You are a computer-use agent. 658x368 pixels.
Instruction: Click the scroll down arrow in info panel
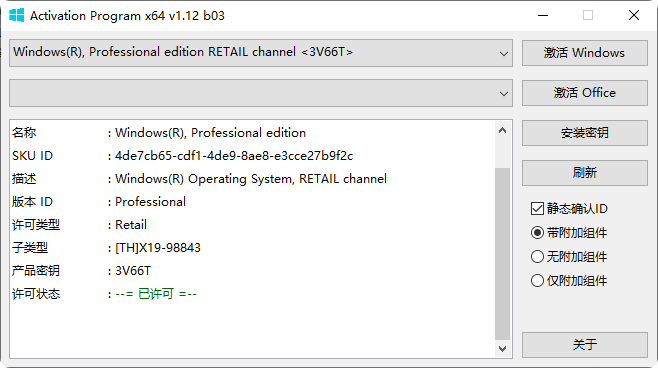[x=502, y=348]
